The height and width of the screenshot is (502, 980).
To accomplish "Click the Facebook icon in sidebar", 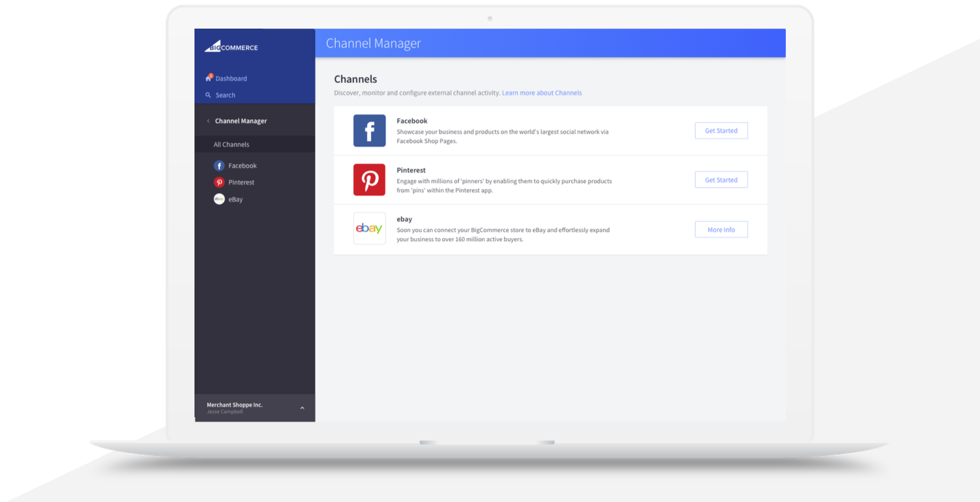I will (x=219, y=165).
